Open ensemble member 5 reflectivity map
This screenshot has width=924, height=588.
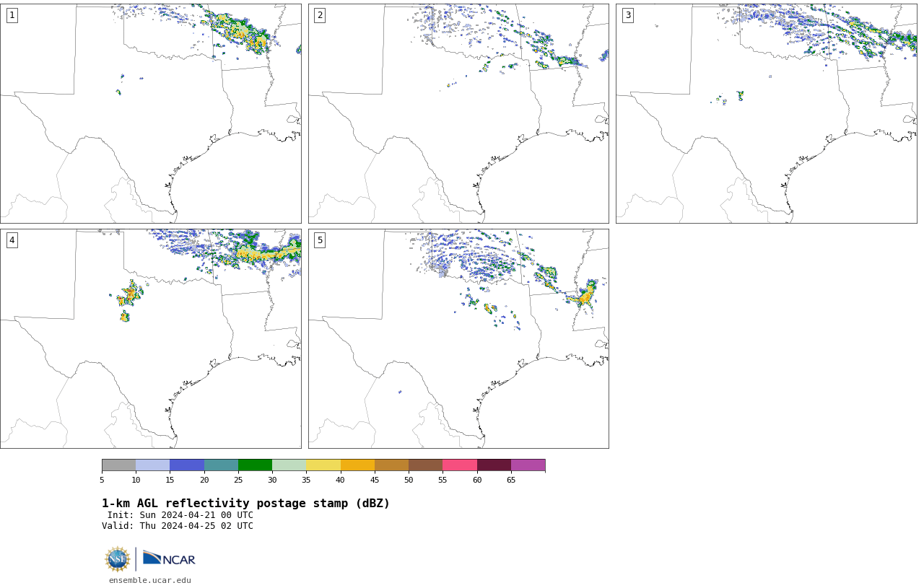[x=458, y=339]
